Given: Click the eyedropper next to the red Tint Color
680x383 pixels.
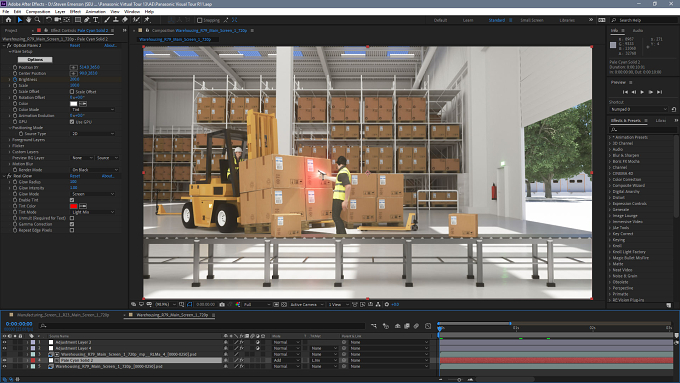Looking at the screenshot, I should tap(83, 206).
